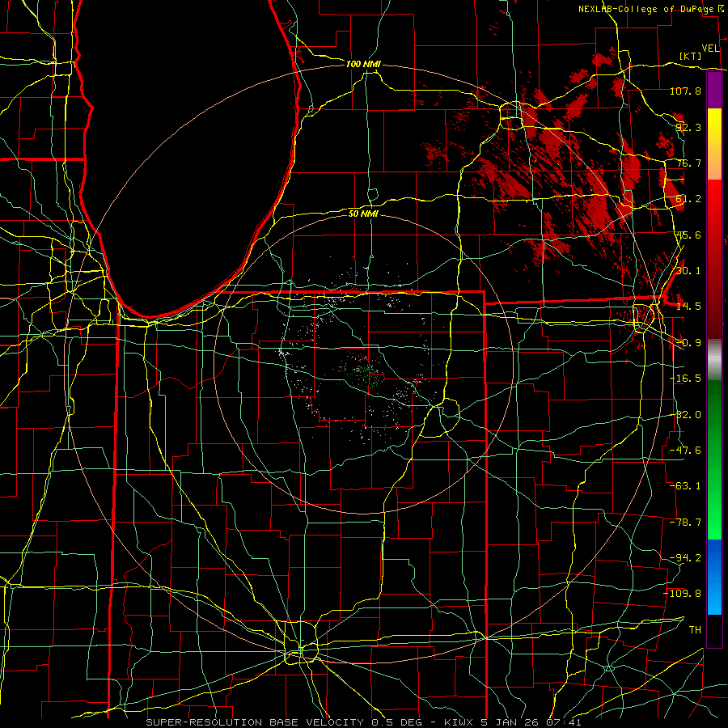Viewport: 728px width, 728px height.
Task: Click the NEXLAB-College of DuPage label
Action: pyautogui.click(x=648, y=9)
